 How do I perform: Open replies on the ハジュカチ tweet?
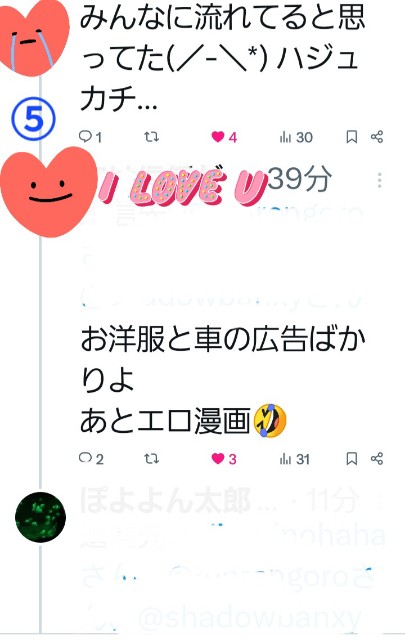(x=90, y=137)
